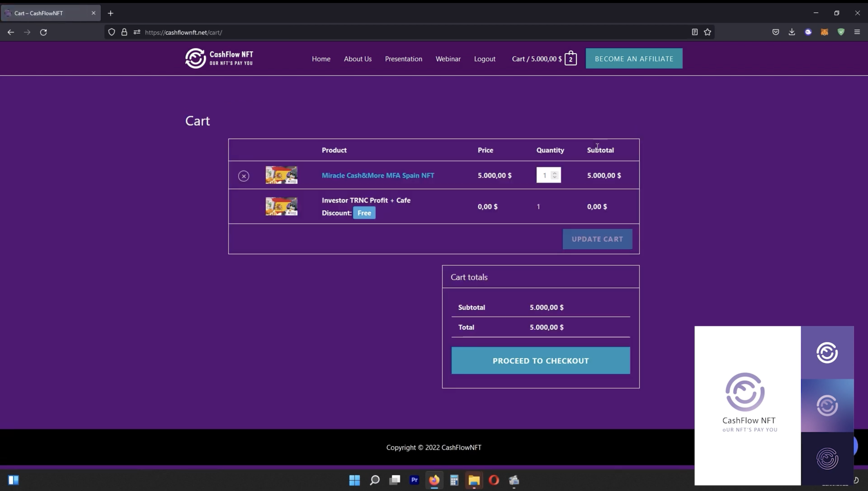Save page to Pocket
This screenshot has height=491, width=868.
[x=775, y=32]
